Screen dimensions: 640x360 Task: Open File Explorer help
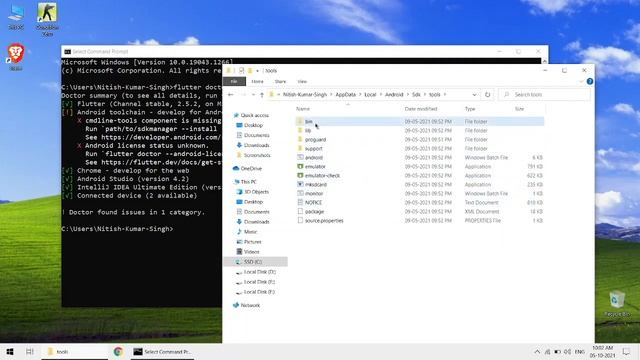[590, 81]
